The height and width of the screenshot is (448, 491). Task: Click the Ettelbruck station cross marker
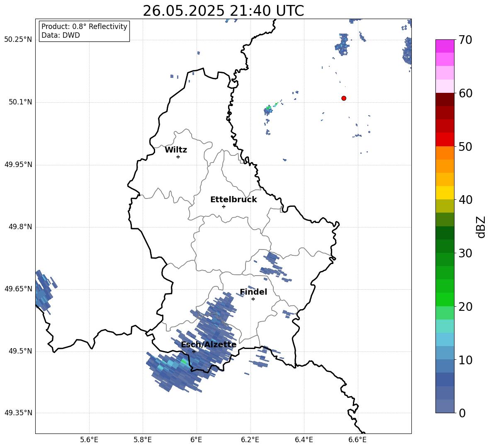click(224, 206)
